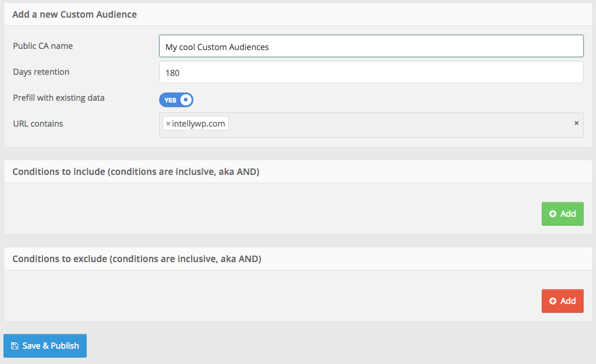Remove the intellywp.com tag with its x
596x364 pixels.
tap(168, 124)
